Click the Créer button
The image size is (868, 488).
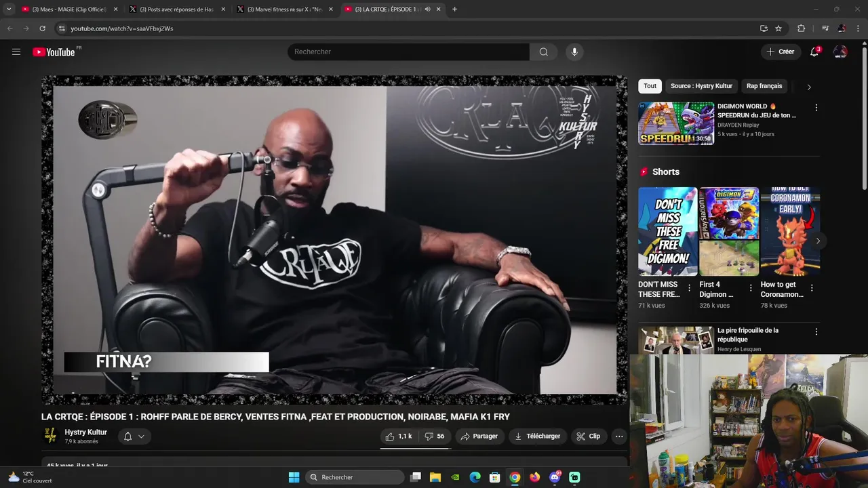[x=780, y=52]
